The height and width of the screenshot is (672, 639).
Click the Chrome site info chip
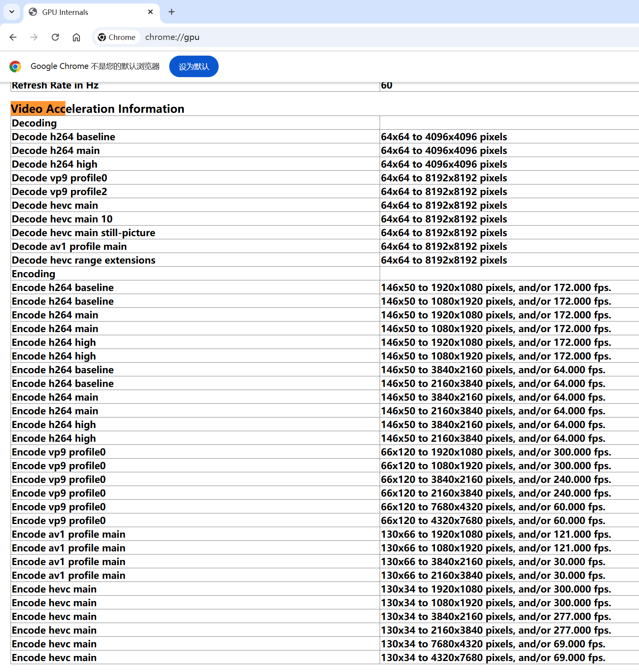pos(117,37)
